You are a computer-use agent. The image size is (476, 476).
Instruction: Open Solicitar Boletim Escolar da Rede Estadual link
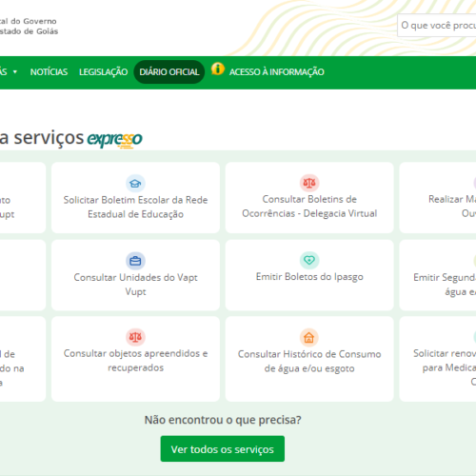135,198
